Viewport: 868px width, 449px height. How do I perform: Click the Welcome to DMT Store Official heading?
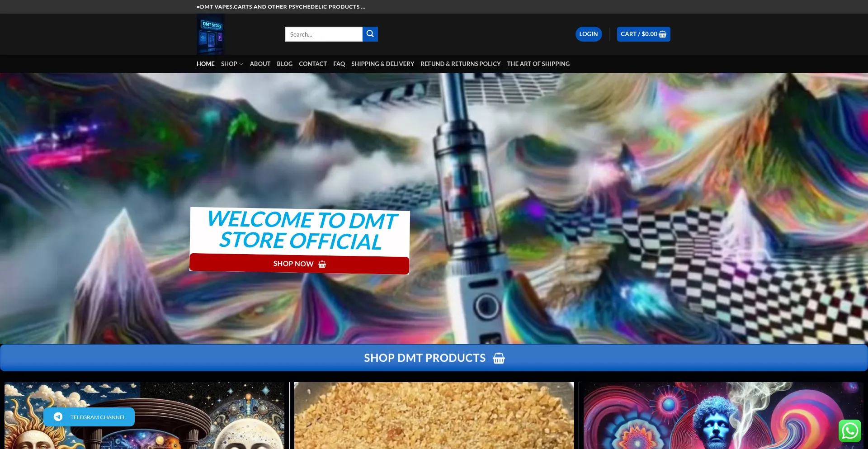tap(302, 231)
